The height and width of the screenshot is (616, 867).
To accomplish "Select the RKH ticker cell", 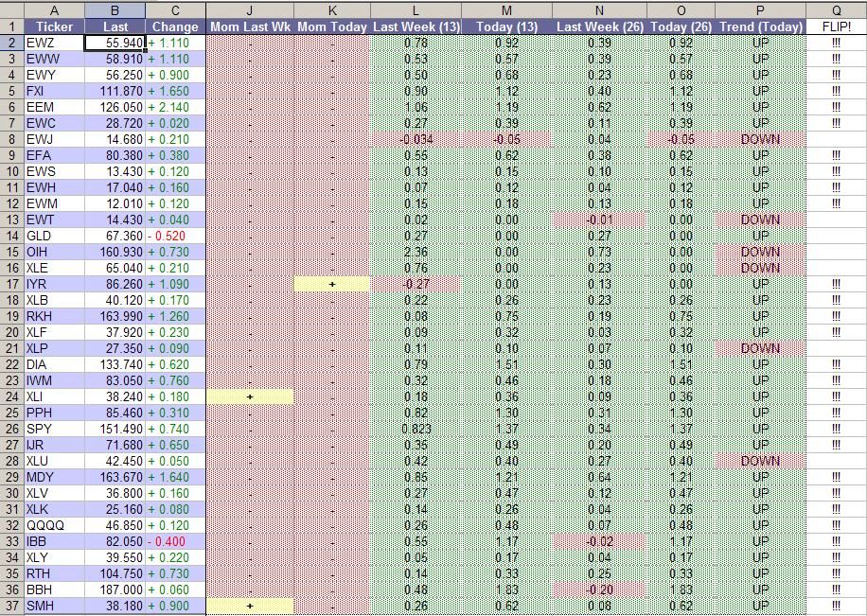I will click(x=54, y=316).
